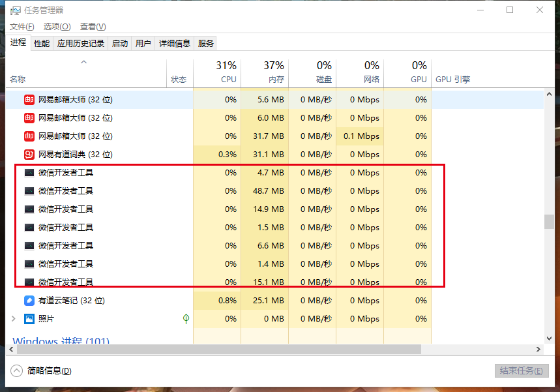The image size is (560, 392).
Task: Switch to the 服务 tab
Action: tap(205, 44)
